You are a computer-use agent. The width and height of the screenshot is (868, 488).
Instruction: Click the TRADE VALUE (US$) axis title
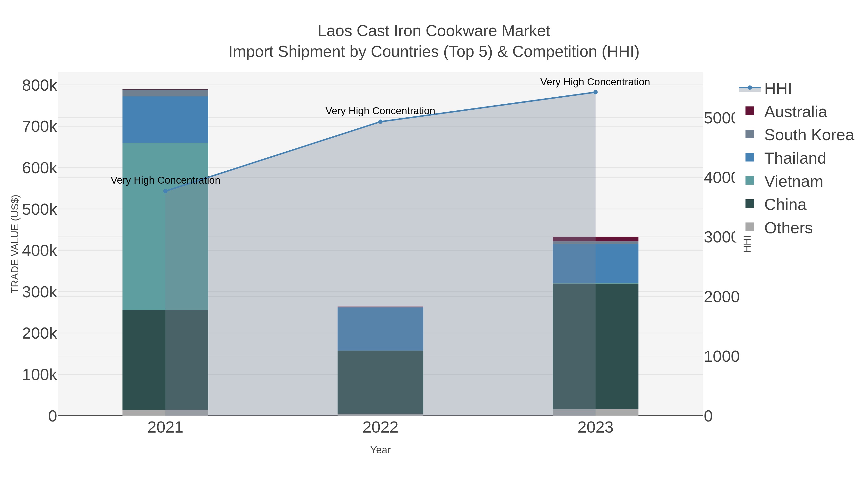click(15, 244)
